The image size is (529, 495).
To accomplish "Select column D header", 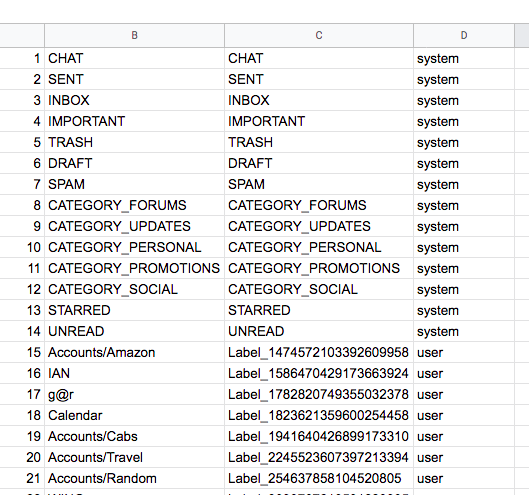I will click(x=464, y=35).
